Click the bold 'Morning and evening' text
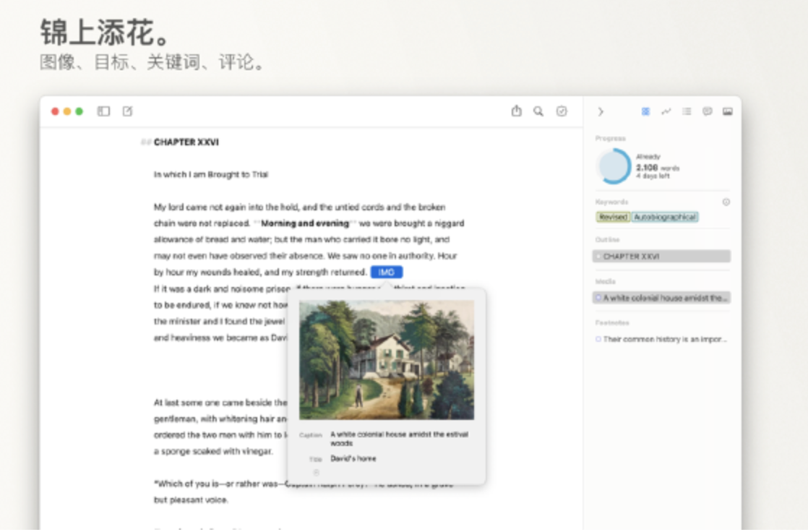 pos(305,223)
